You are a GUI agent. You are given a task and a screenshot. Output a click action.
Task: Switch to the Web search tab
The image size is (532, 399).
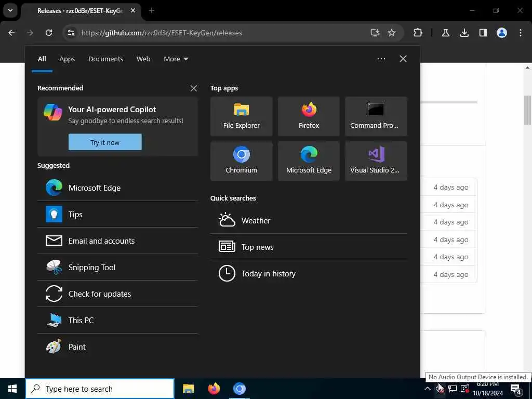[143, 59]
